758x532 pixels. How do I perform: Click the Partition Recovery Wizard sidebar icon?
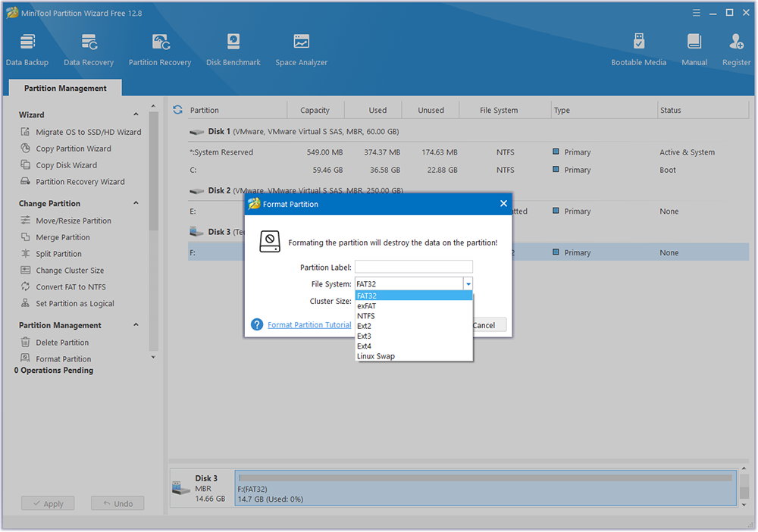[x=25, y=181]
